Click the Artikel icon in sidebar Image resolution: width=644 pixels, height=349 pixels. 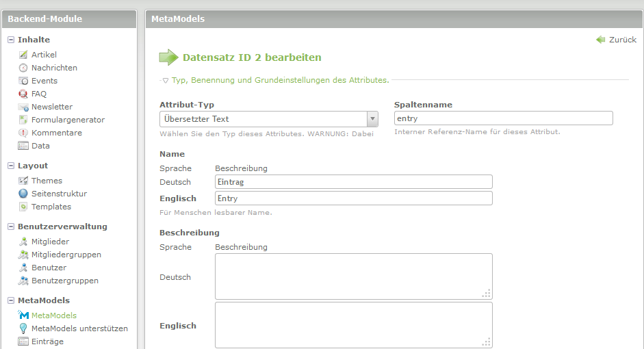pos(23,55)
